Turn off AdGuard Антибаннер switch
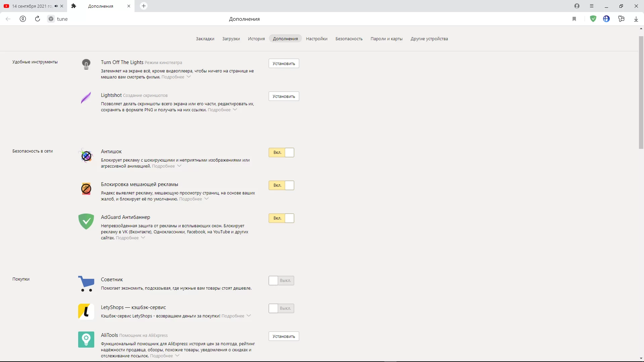644x362 pixels. tap(281, 218)
